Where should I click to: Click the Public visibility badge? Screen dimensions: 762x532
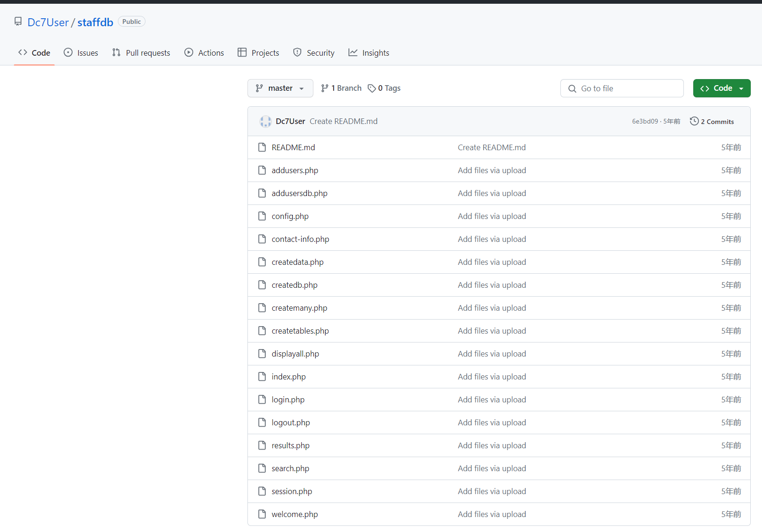pyautogui.click(x=131, y=22)
